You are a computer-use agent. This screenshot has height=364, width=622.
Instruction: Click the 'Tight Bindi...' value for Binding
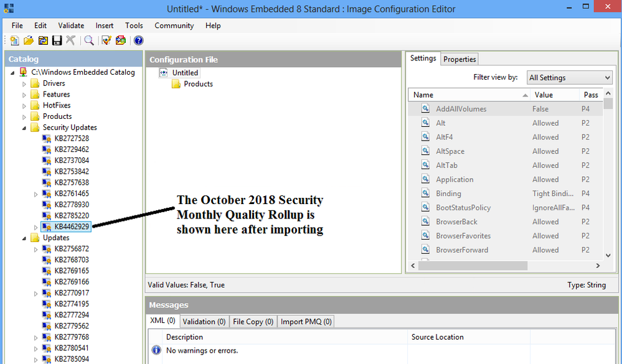tap(553, 194)
